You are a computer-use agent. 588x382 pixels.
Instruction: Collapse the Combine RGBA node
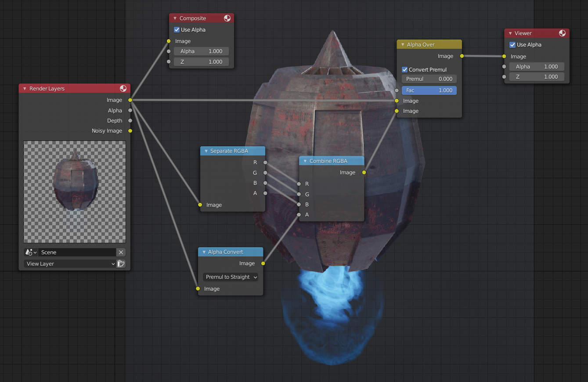coord(305,161)
